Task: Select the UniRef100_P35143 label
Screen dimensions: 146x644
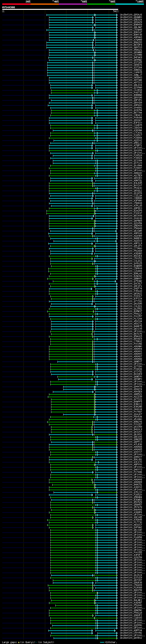Action: point(131,291)
